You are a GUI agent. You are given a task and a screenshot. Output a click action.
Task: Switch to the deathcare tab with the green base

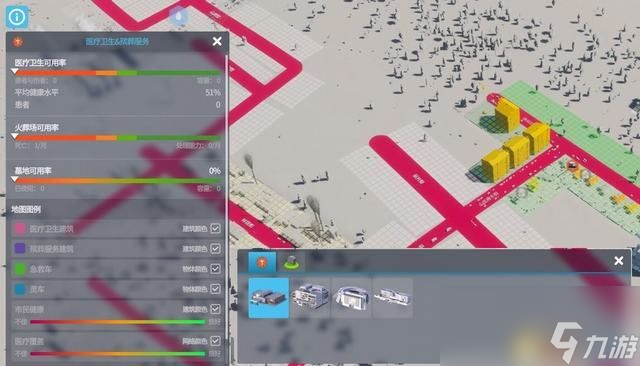click(291, 262)
